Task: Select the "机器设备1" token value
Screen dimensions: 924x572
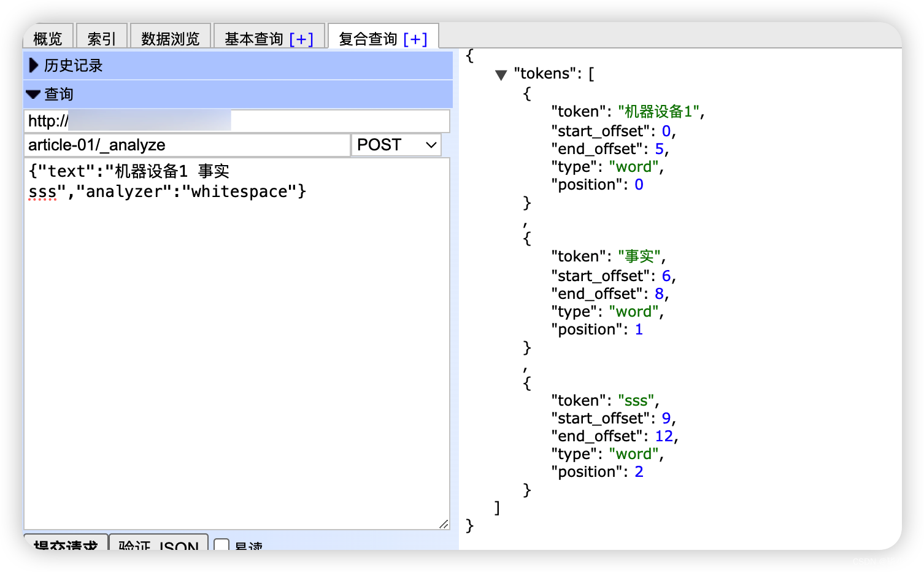Action: point(658,112)
